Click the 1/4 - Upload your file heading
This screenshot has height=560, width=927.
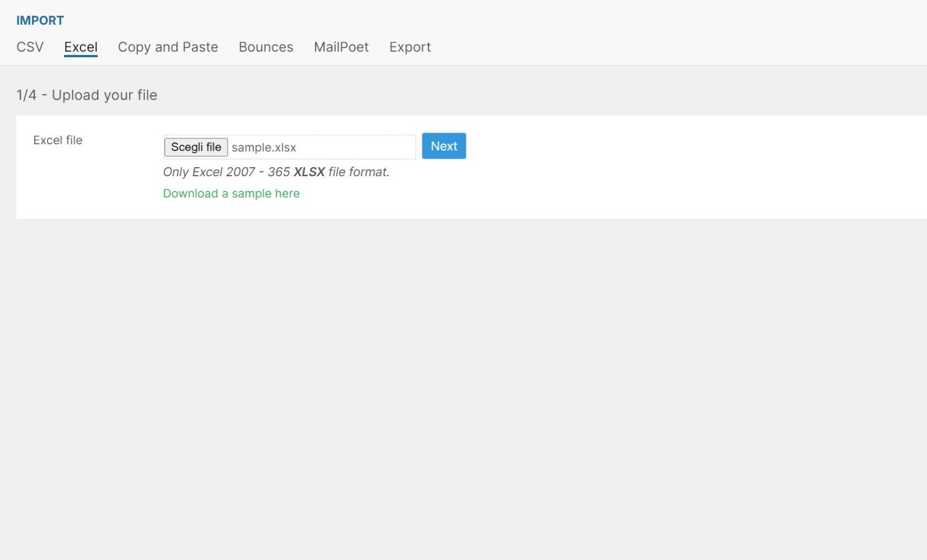click(x=87, y=95)
